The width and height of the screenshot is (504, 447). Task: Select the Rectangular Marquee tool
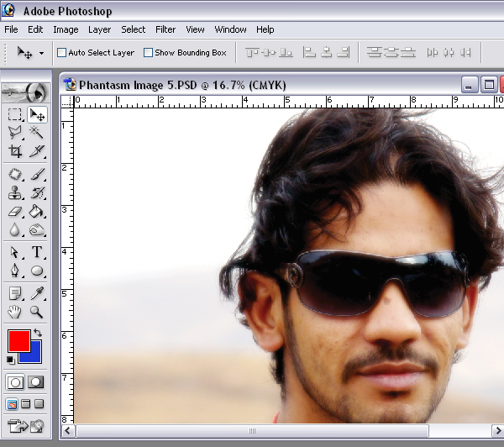pos(15,114)
